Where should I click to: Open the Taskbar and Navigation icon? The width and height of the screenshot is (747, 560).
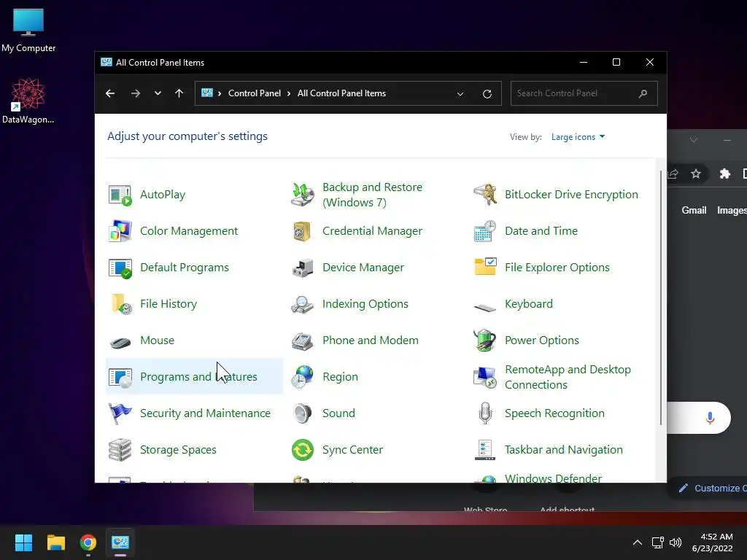pos(485,450)
